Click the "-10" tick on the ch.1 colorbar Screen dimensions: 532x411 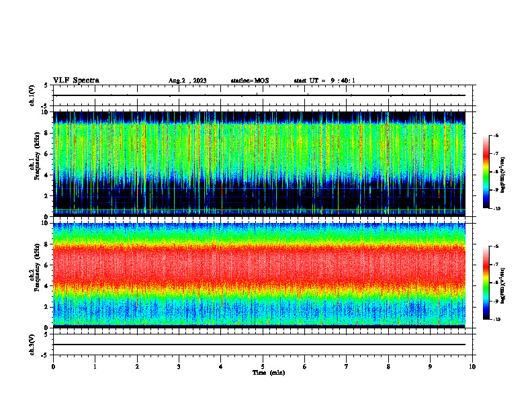tap(496, 209)
